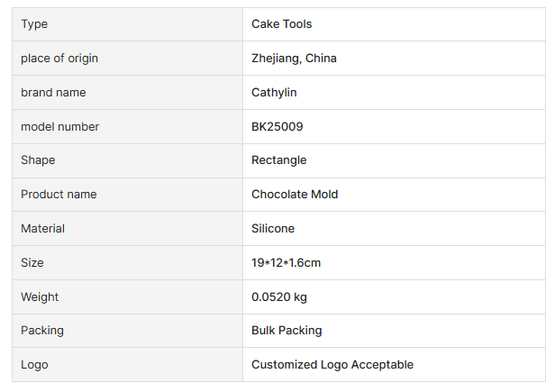Select model number value "BK25009"
Viewport: 555px width, 392px height.
(x=277, y=127)
